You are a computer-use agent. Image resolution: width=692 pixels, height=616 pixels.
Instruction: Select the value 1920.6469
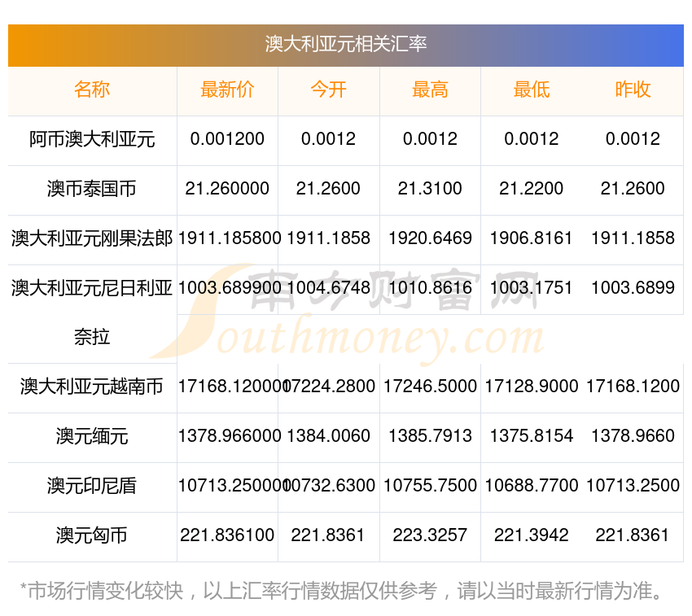point(431,238)
